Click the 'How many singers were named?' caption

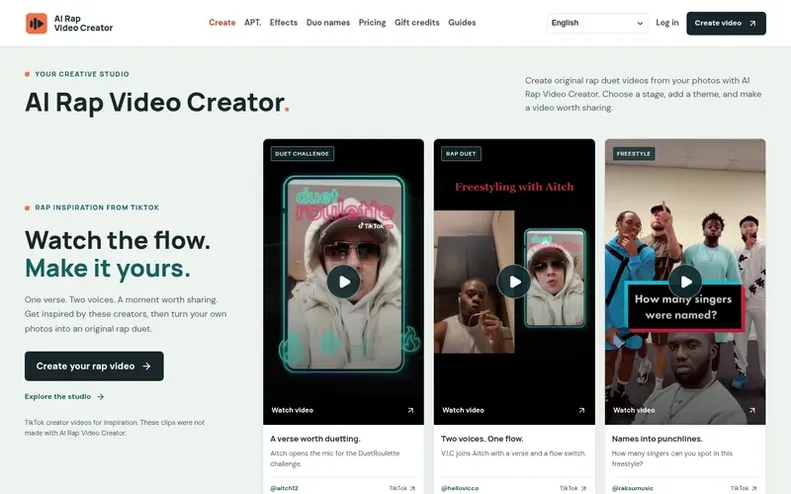click(683, 307)
